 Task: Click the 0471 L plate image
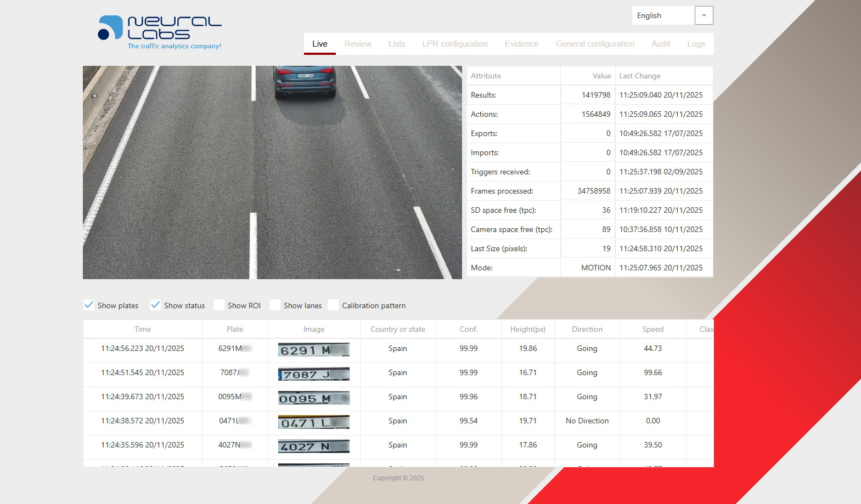(313, 422)
